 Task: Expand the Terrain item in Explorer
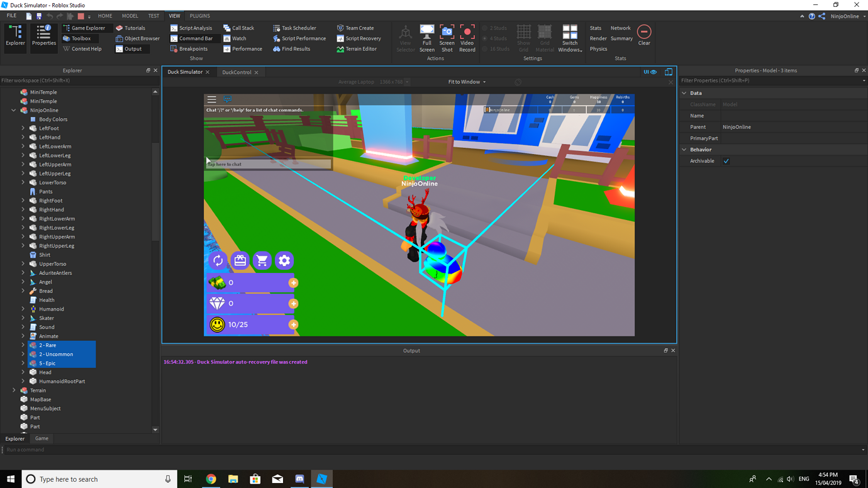click(14, 390)
